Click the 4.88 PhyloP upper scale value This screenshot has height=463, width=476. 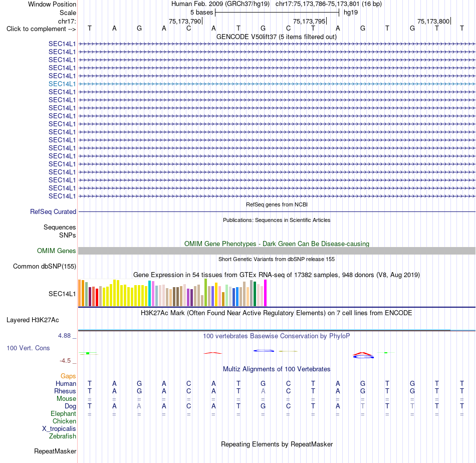[x=64, y=336]
